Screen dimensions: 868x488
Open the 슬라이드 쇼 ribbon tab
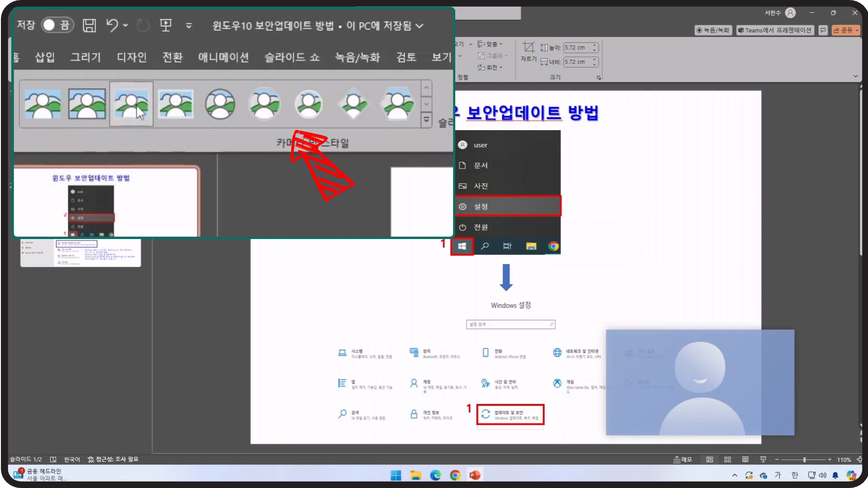point(292,57)
